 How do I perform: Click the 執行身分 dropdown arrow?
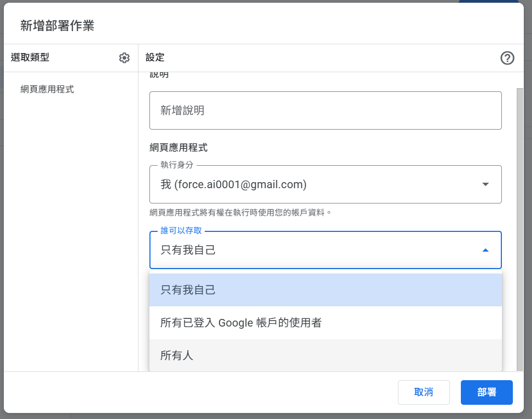485,184
